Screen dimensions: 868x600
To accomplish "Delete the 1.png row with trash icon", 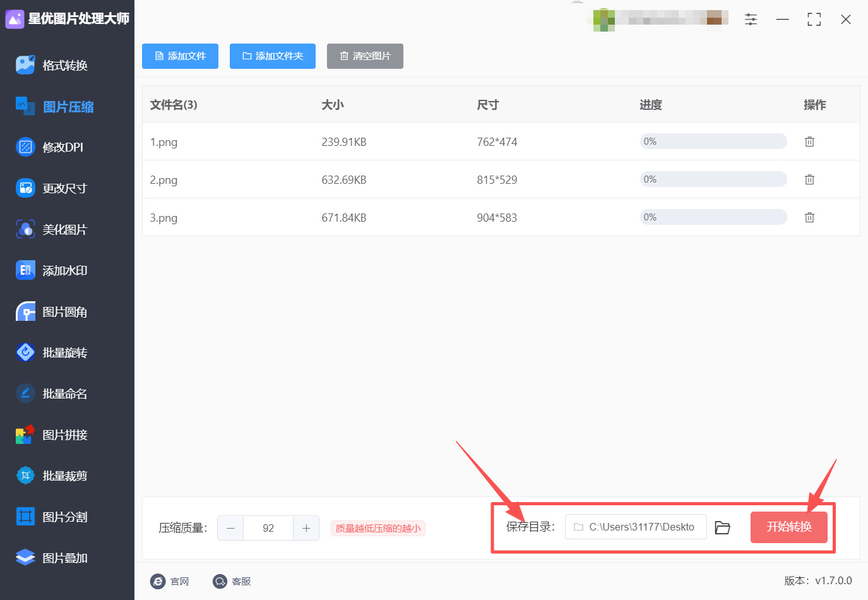I will 809,141.
